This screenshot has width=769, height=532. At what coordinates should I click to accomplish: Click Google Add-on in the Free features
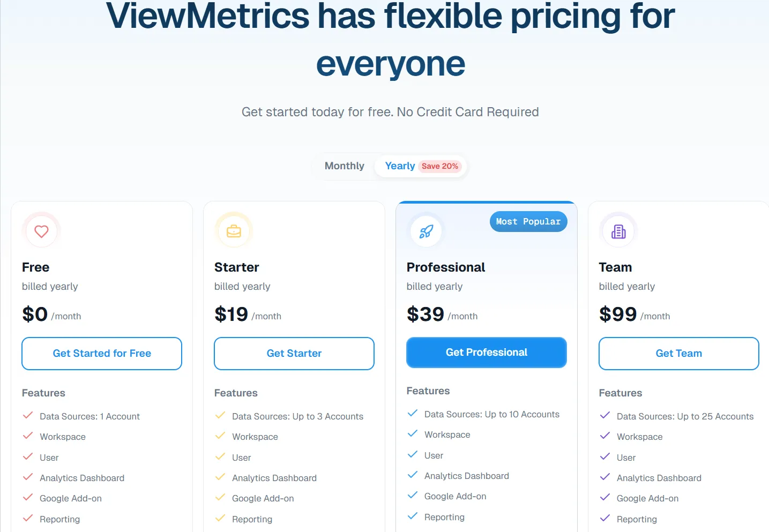[x=71, y=498]
